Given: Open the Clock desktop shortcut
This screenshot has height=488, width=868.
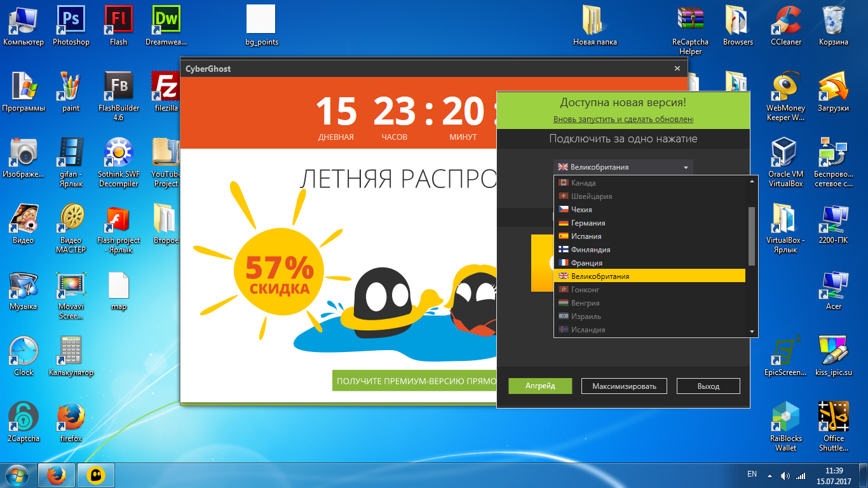Looking at the screenshot, I should click(x=24, y=356).
